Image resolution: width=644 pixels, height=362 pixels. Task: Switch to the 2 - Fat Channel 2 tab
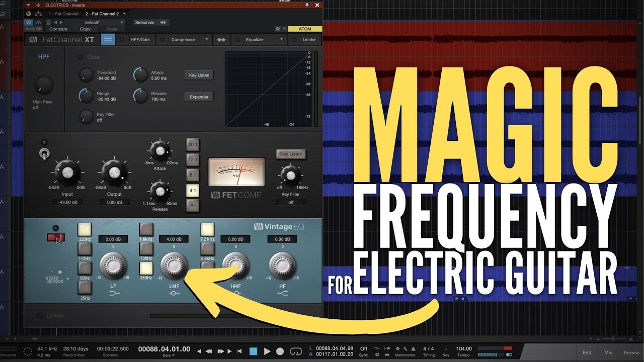click(x=102, y=14)
